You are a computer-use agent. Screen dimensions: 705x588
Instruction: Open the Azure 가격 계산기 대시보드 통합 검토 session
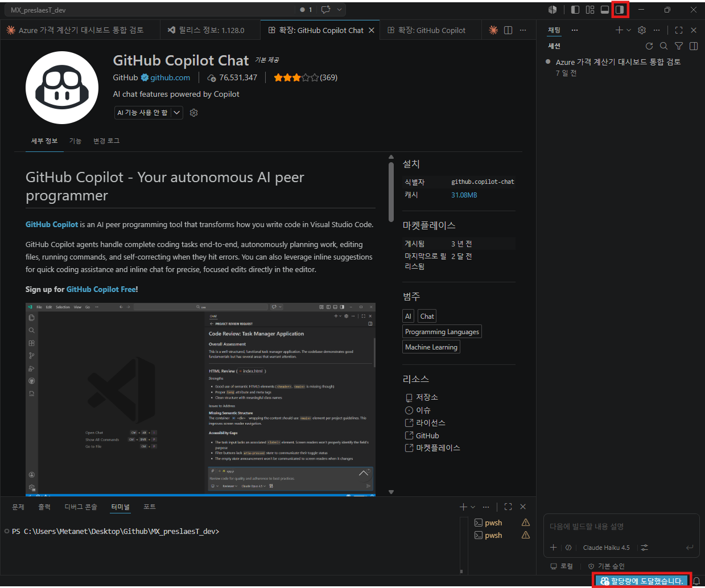point(621,67)
